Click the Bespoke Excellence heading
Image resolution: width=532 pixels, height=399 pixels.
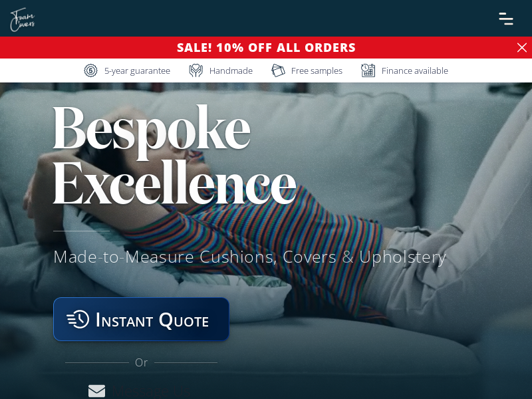[175, 154]
